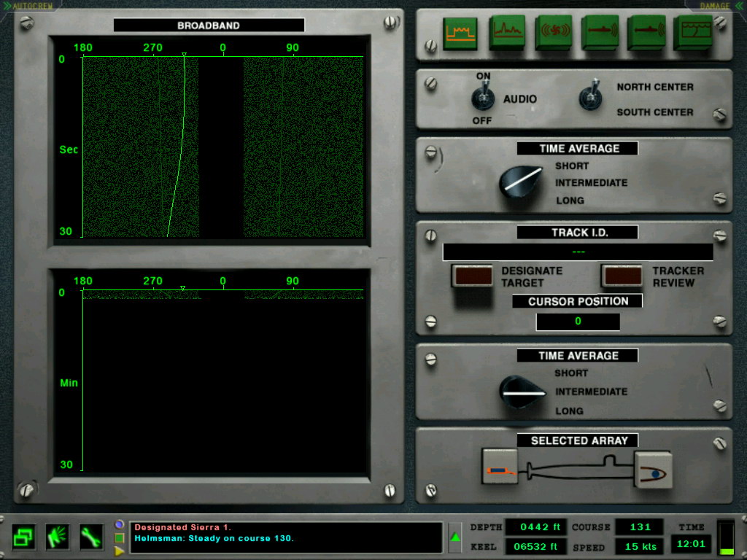Click the yellow triangle message filter

pyautogui.click(x=119, y=551)
